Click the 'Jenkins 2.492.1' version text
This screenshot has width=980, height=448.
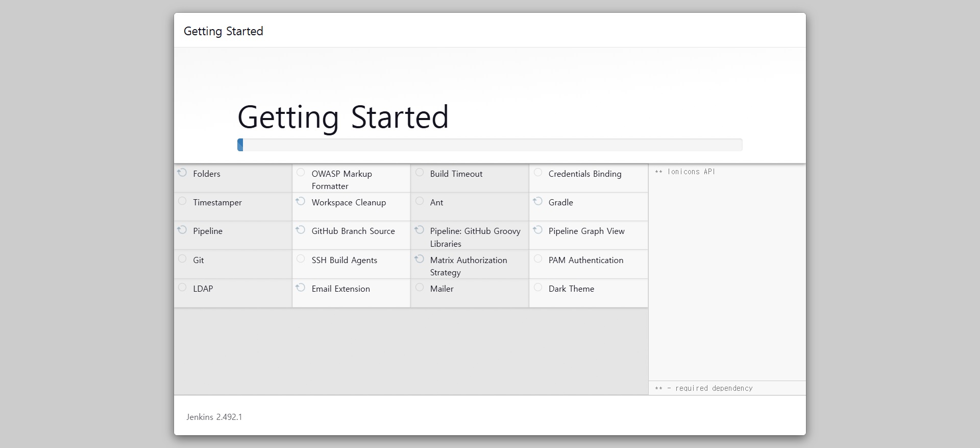click(214, 417)
